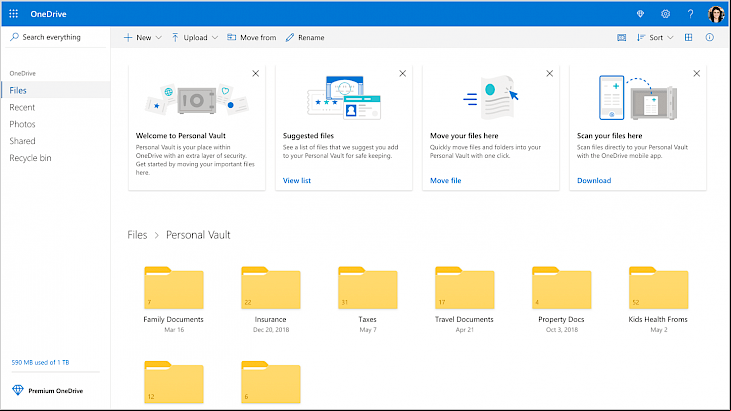
Task: Close the Welcome to Personal Vault card
Action: pos(255,74)
